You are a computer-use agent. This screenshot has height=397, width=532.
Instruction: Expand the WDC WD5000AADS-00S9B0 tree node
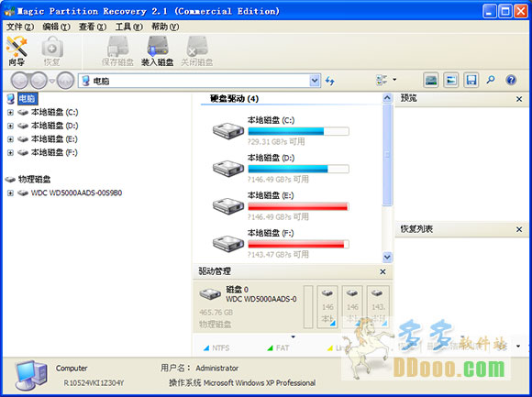point(10,193)
